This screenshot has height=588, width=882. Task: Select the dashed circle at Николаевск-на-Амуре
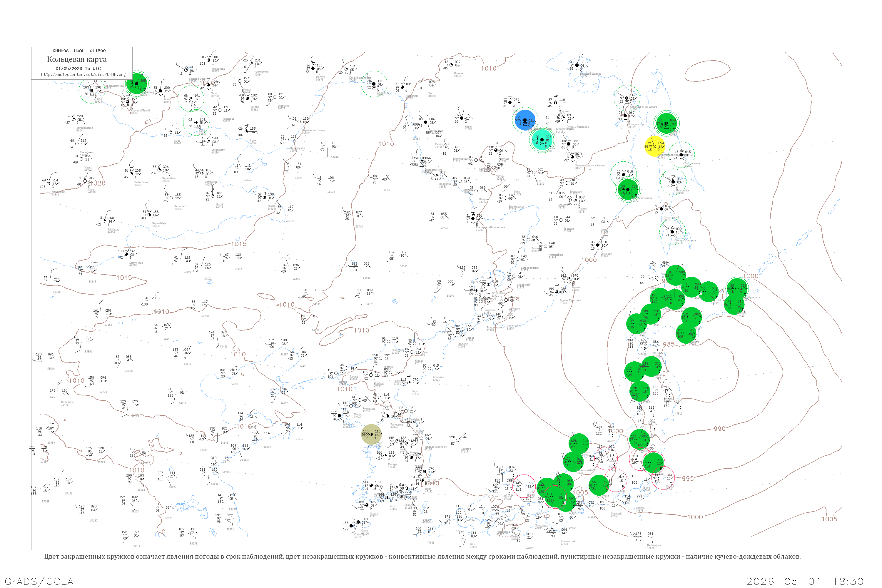627,98
